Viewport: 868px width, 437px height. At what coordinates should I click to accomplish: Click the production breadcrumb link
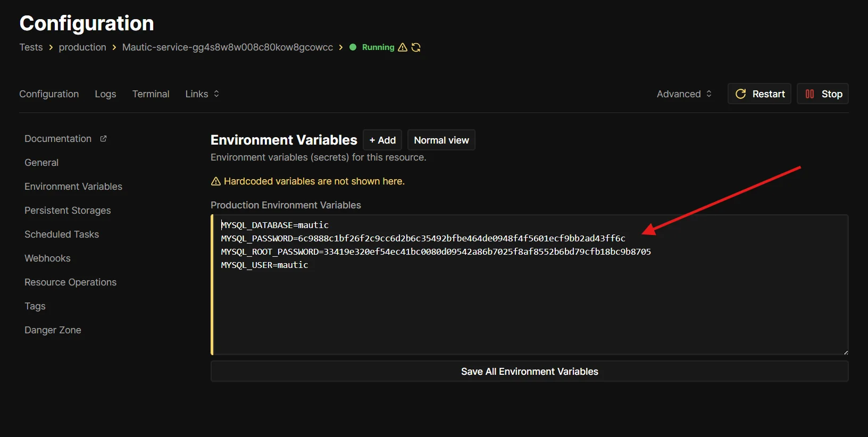(82, 47)
